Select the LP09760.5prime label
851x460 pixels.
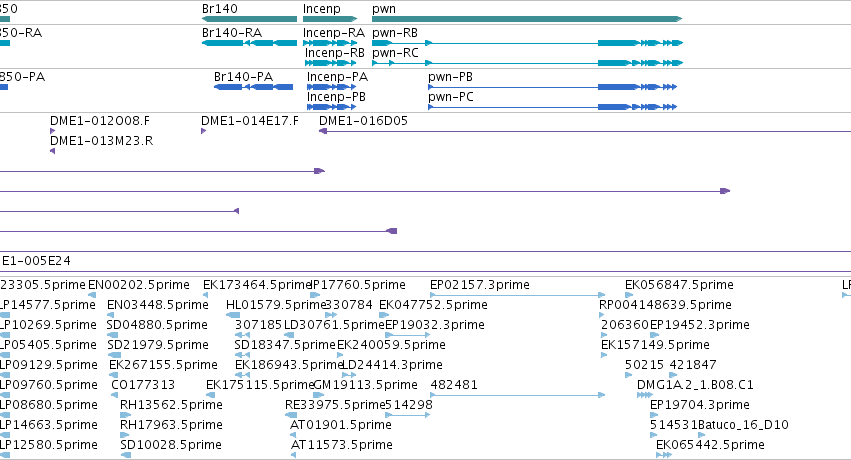49,385
